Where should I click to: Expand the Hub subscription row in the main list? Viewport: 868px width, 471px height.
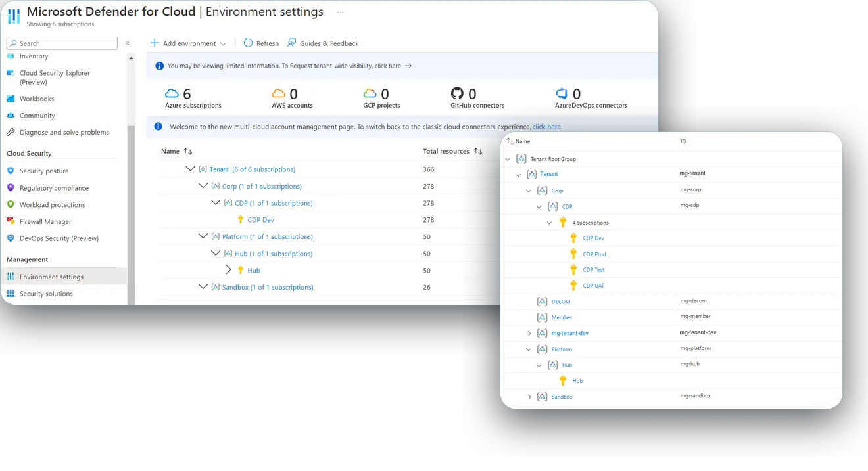pyautogui.click(x=229, y=270)
